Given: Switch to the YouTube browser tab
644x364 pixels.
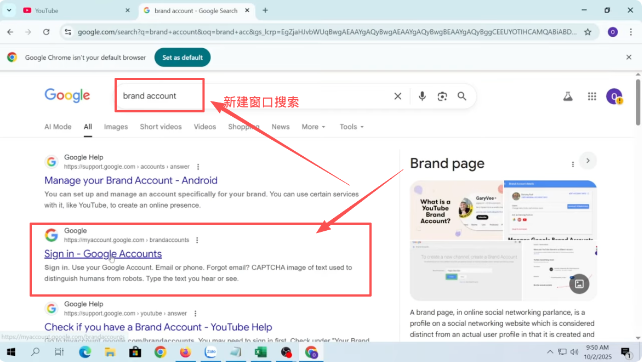Looking at the screenshot, I should [x=76, y=10].
